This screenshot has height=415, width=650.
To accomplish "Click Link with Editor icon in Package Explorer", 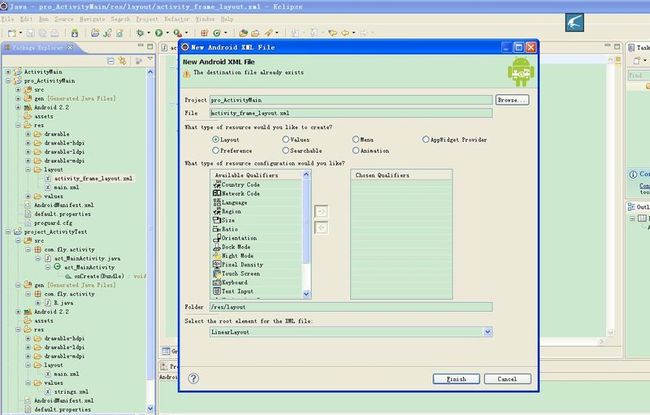I will tap(122, 61).
